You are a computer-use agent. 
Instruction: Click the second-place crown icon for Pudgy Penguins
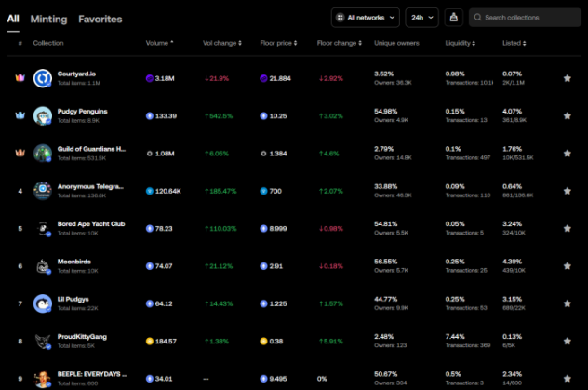(x=20, y=115)
